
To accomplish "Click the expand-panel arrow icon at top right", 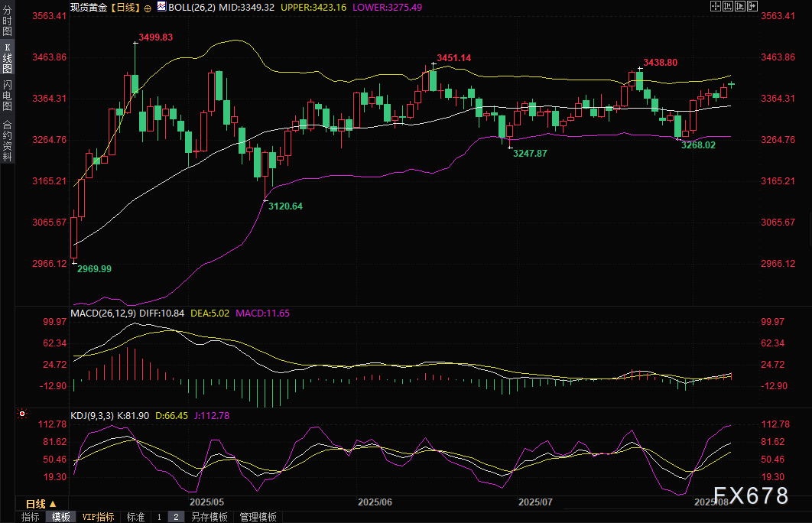I will point(752,6).
